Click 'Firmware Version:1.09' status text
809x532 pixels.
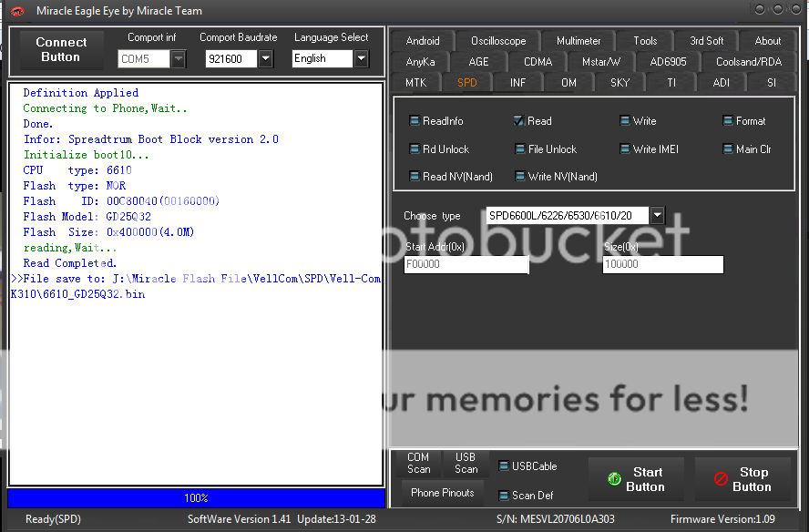tap(722, 519)
